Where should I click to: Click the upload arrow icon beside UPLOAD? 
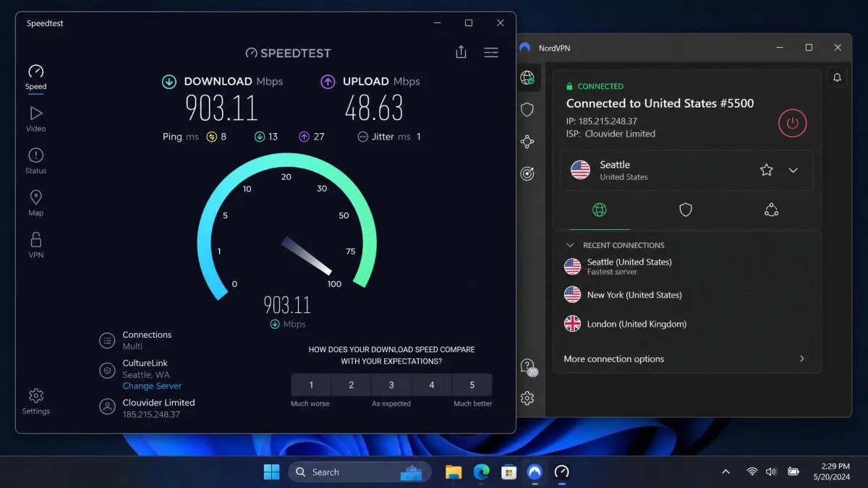[328, 82]
